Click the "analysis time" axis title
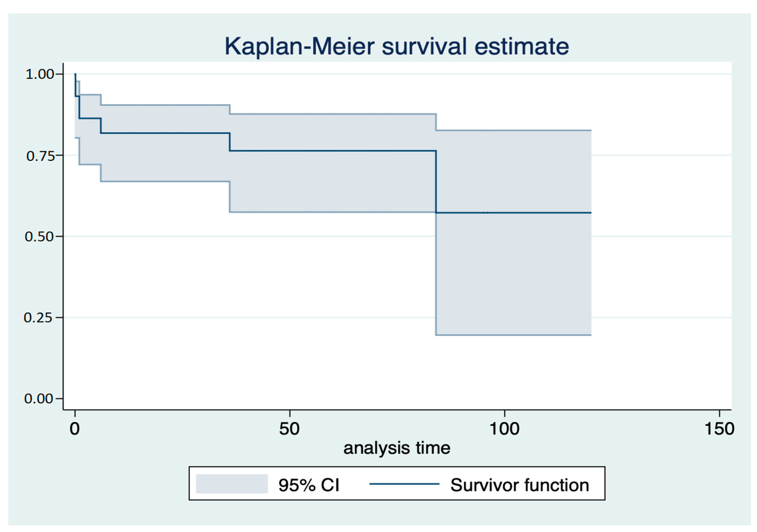 tap(397, 448)
